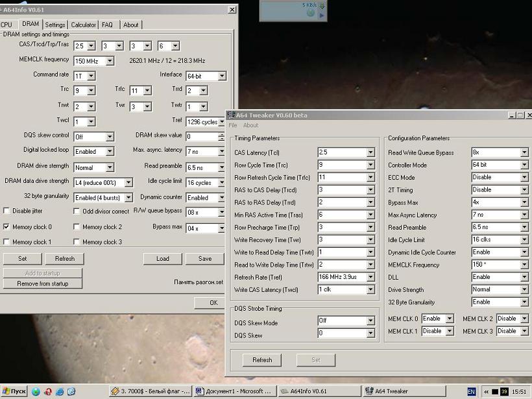The height and width of the screenshot is (399, 532).
Task: Switch to the Winamp taskbar item
Action: pos(150,391)
